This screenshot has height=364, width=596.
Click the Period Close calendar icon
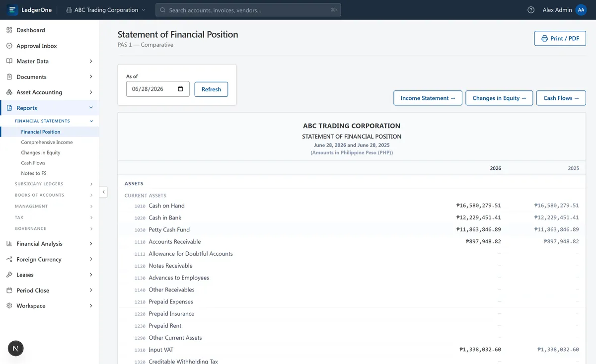click(9, 291)
